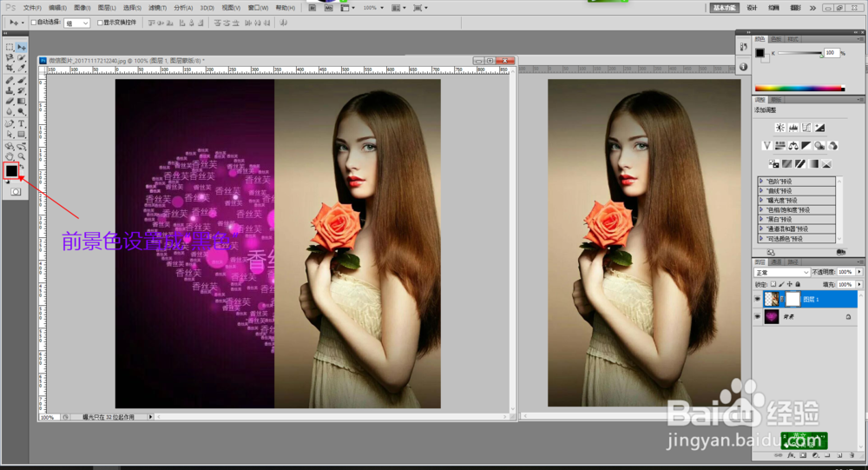Select the Gradient tool
Image resolution: width=868 pixels, height=470 pixels.
pyautogui.click(x=21, y=100)
